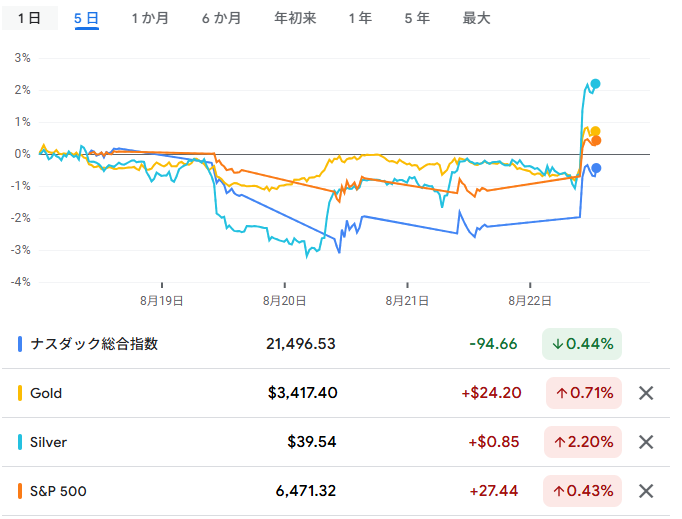Click the Nasdaq change -94.66
The width and height of the screenshot is (682, 519).
pos(493,344)
